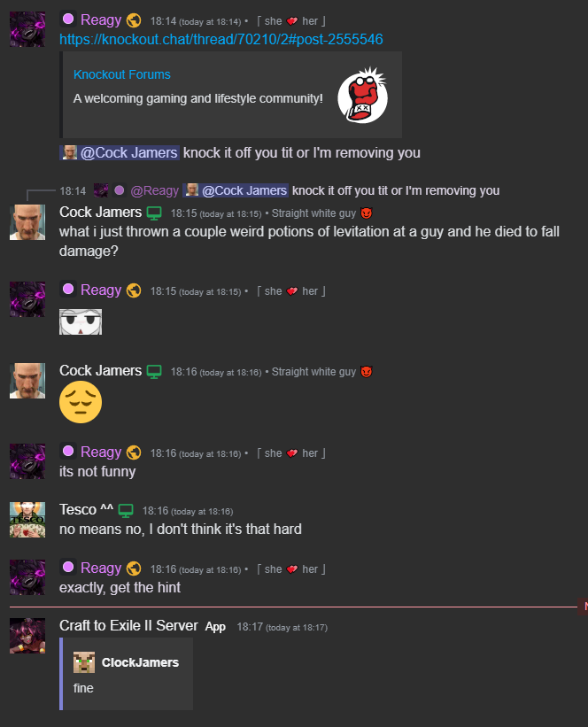Click the web status globe beside Reagy at 18:14
Screen dimensions: 588x727
(x=134, y=20)
